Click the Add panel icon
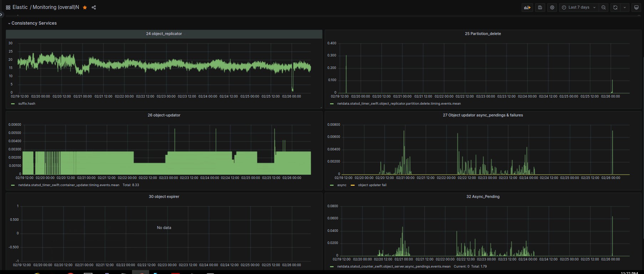The width and height of the screenshot is (644, 274). point(527,8)
